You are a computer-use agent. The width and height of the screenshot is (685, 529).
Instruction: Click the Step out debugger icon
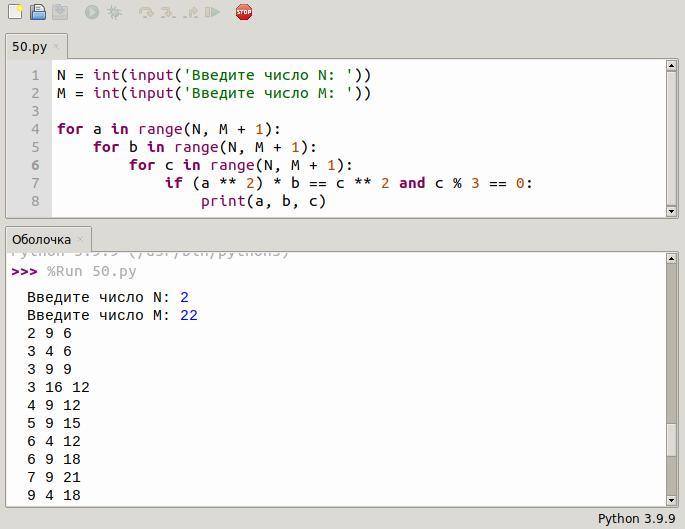(190, 13)
